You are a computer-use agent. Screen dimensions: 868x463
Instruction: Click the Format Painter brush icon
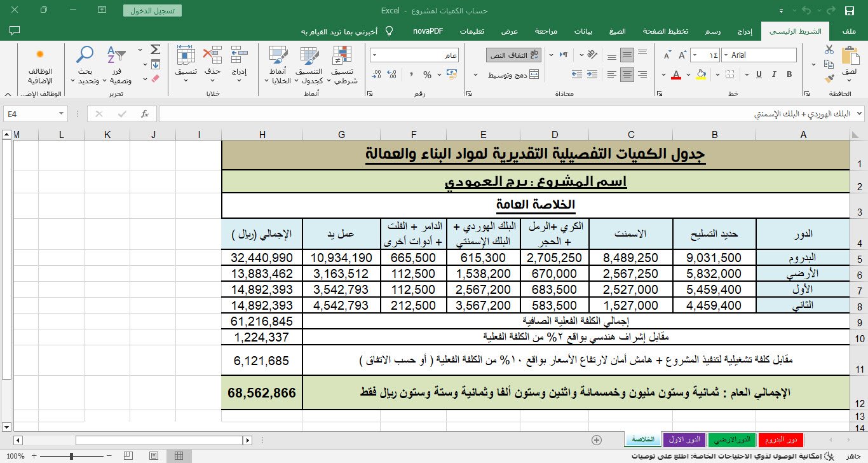829,79
